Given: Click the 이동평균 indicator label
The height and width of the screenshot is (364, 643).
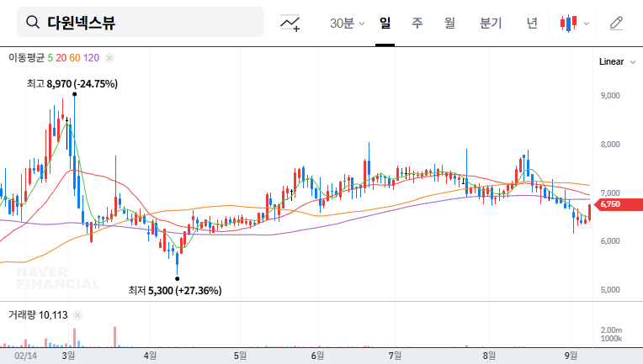Looking at the screenshot, I should [26, 58].
